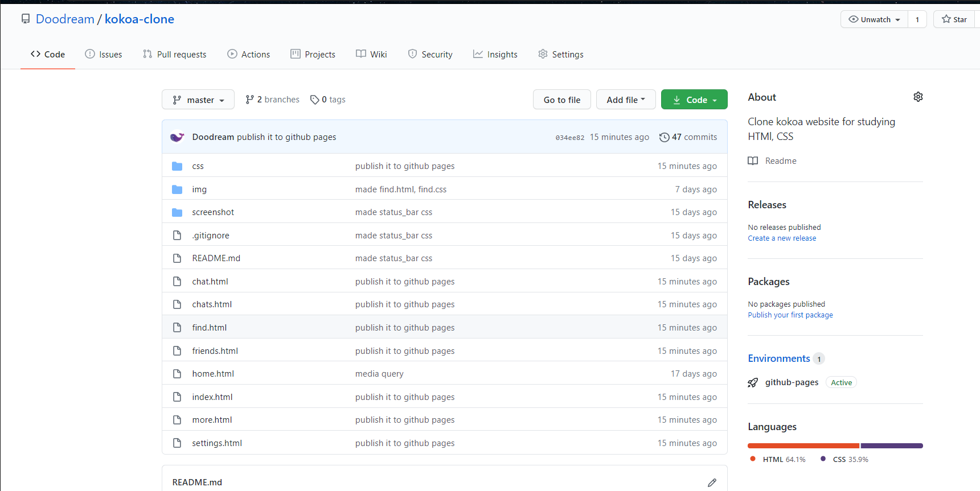
Task: Click the file icon next to README.md row
Action: pyautogui.click(x=177, y=258)
